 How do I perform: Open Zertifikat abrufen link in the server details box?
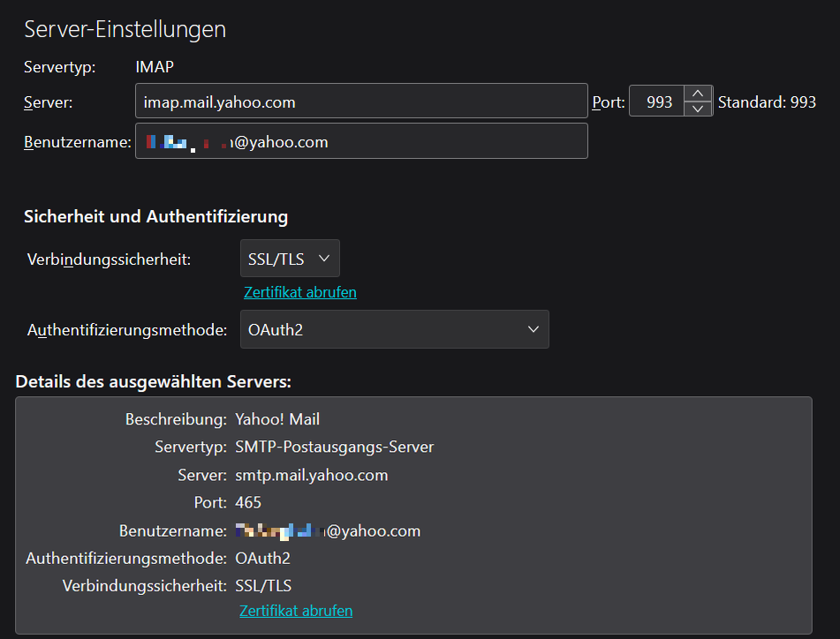pyautogui.click(x=296, y=611)
